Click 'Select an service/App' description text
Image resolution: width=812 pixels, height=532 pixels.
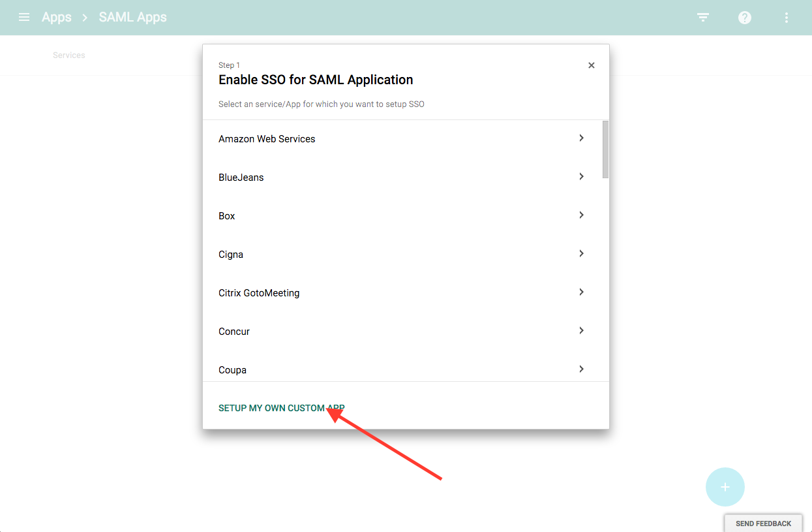point(322,104)
